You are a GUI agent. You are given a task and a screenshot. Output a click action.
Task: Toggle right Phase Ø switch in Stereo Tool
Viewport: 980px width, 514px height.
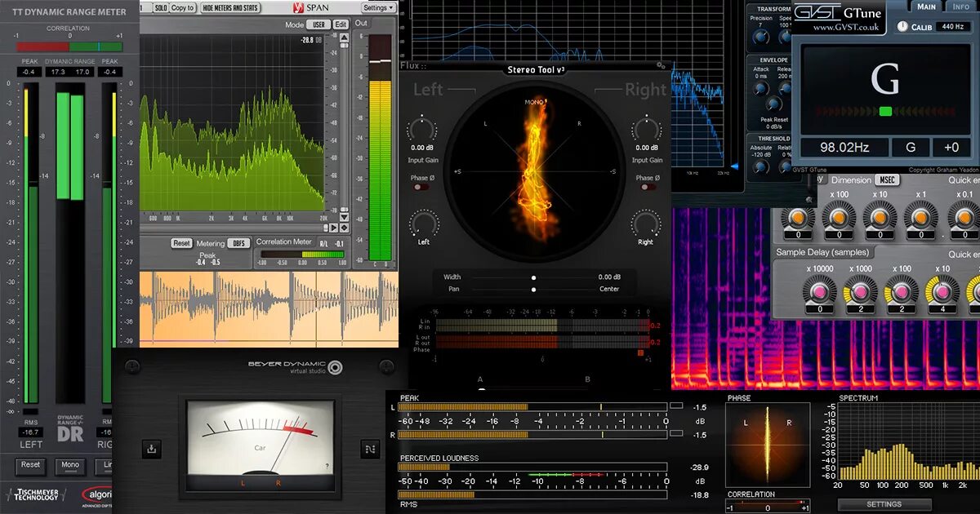648,187
